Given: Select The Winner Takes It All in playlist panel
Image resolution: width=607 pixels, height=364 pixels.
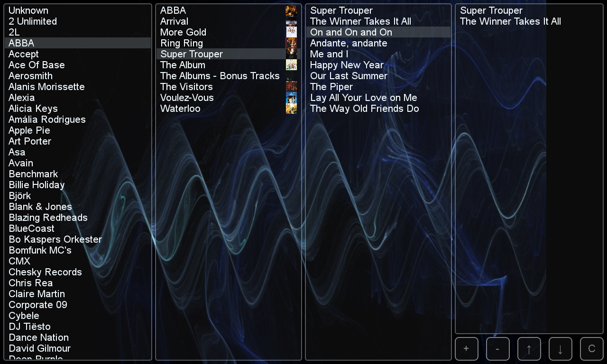Looking at the screenshot, I should coord(529,21).
